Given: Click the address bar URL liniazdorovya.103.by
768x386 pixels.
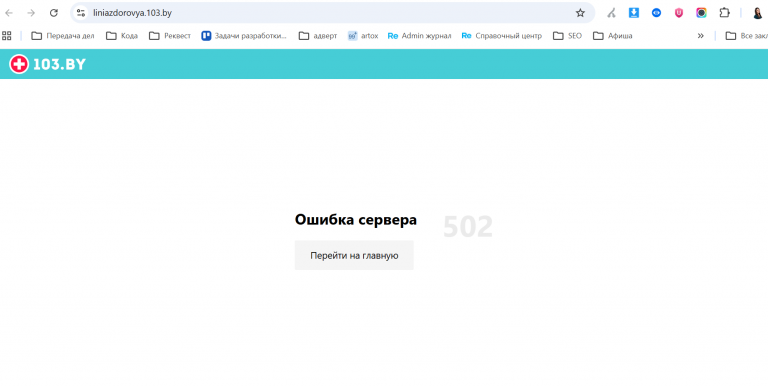Looking at the screenshot, I should pyautogui.click(x=132, y=13).
